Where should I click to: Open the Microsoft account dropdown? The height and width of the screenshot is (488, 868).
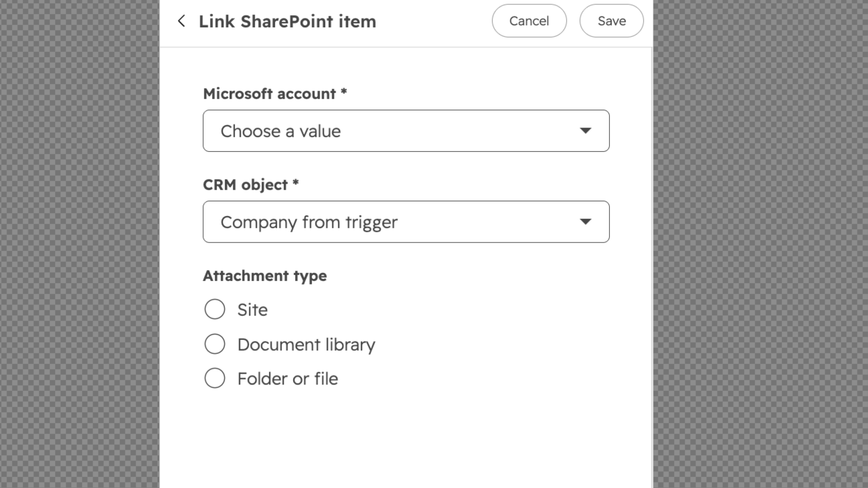(x=406, y=131)
